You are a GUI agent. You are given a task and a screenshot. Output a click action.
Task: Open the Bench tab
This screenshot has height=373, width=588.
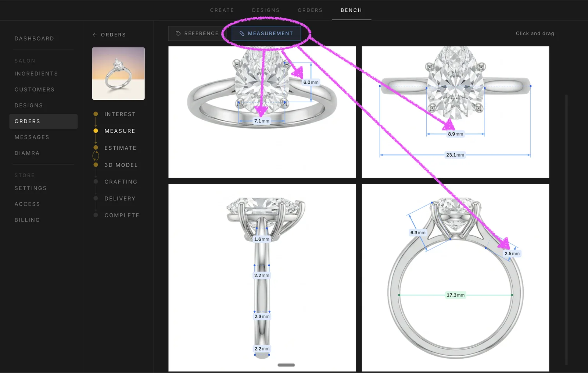click(x=351, y=10)
